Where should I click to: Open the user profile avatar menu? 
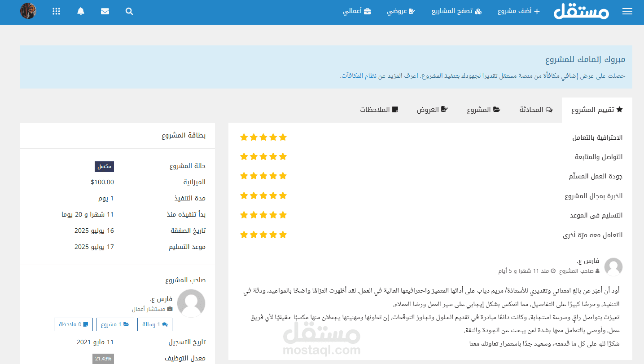pos(28,11)
